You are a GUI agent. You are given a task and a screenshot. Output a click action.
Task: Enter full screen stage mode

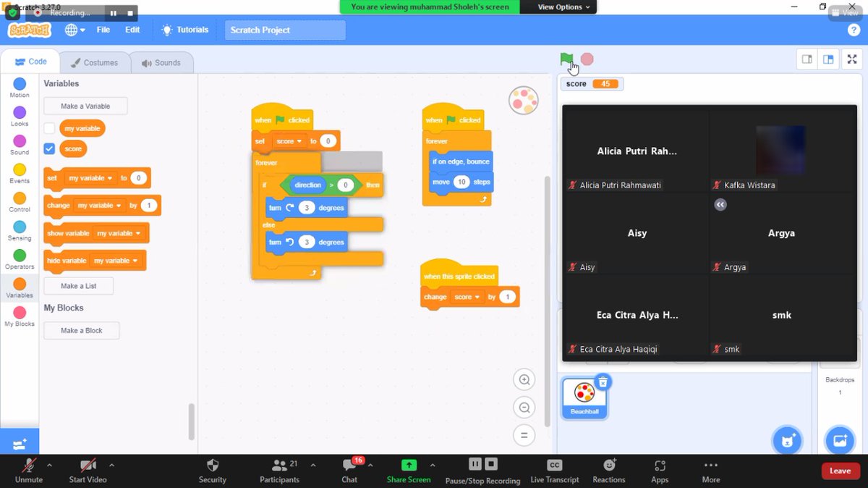tap(851, 59)
